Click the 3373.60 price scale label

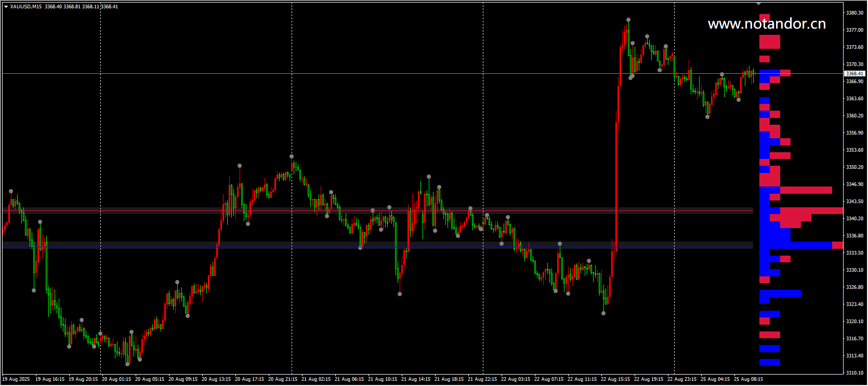click(855, 47)
